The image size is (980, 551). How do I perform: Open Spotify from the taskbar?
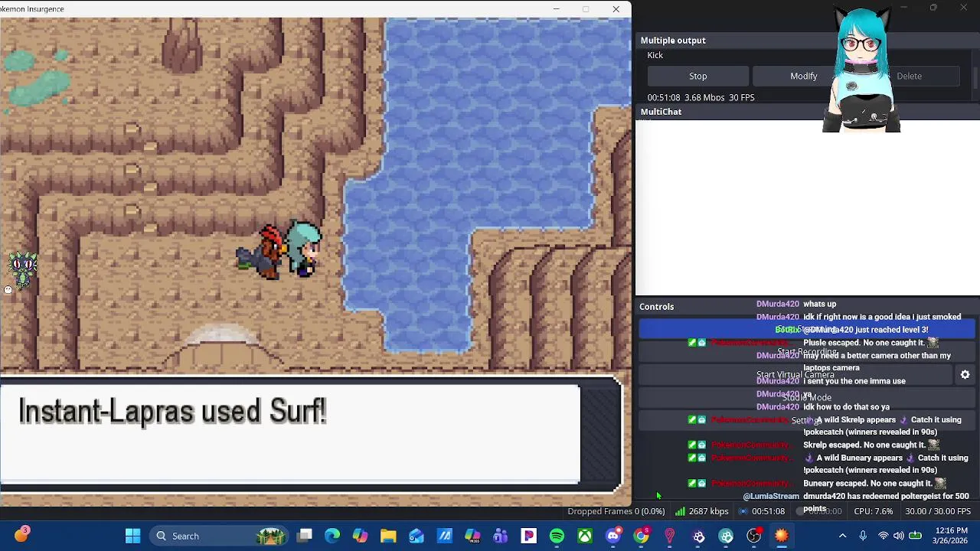click(557, 536)
